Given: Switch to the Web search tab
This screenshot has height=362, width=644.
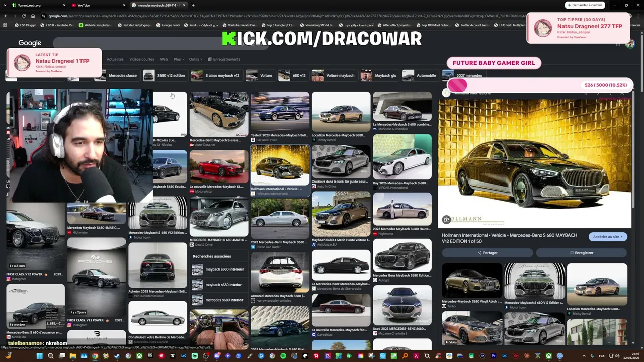Looking at the screenshot, I should point(164,59).
